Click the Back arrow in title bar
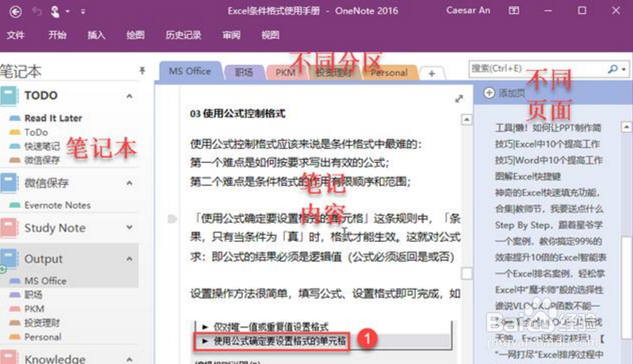 click(15, 11)
